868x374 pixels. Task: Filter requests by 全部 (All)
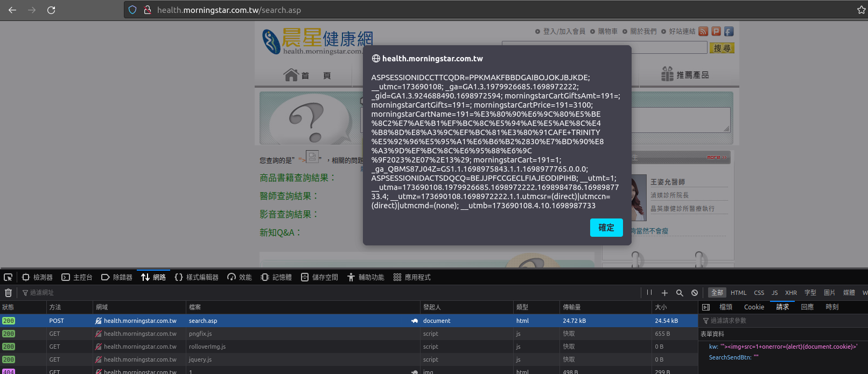(717, 293)
